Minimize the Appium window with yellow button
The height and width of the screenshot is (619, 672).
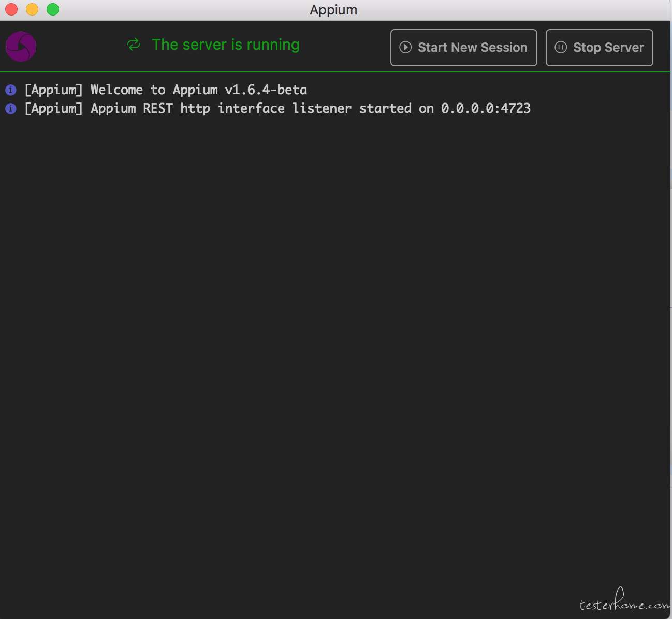[x=32, y=9]
